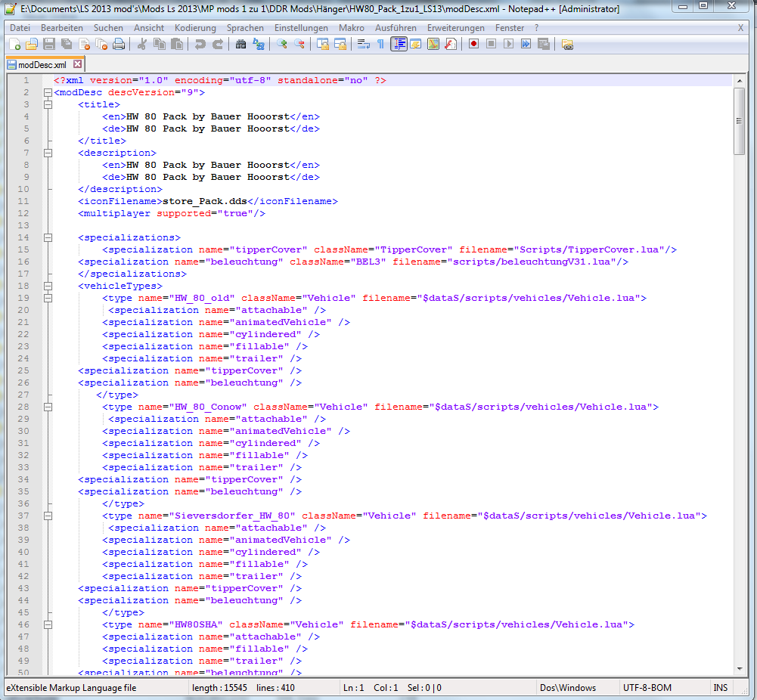Viewport: 757px width, 700px height.
Task: Click the Save All toolbar icon
Action: pos(66,45)
